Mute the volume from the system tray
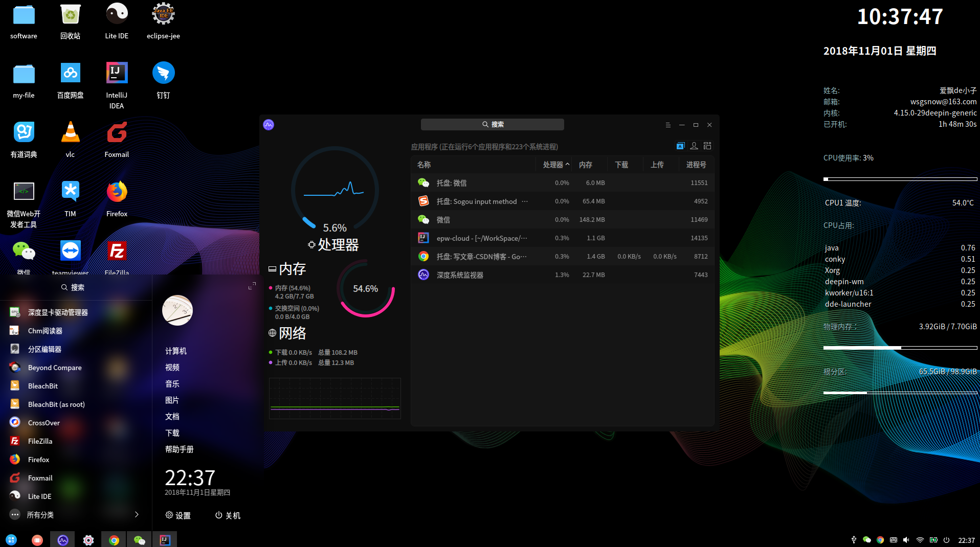The height and width of the screenshot is (547, 980). click(907, 540)
